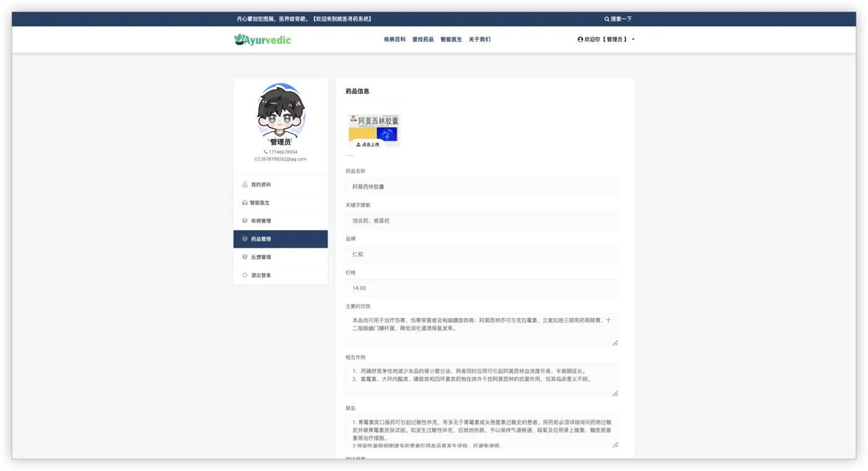Click the 药品信息 section heading

[x=358, y=91]
